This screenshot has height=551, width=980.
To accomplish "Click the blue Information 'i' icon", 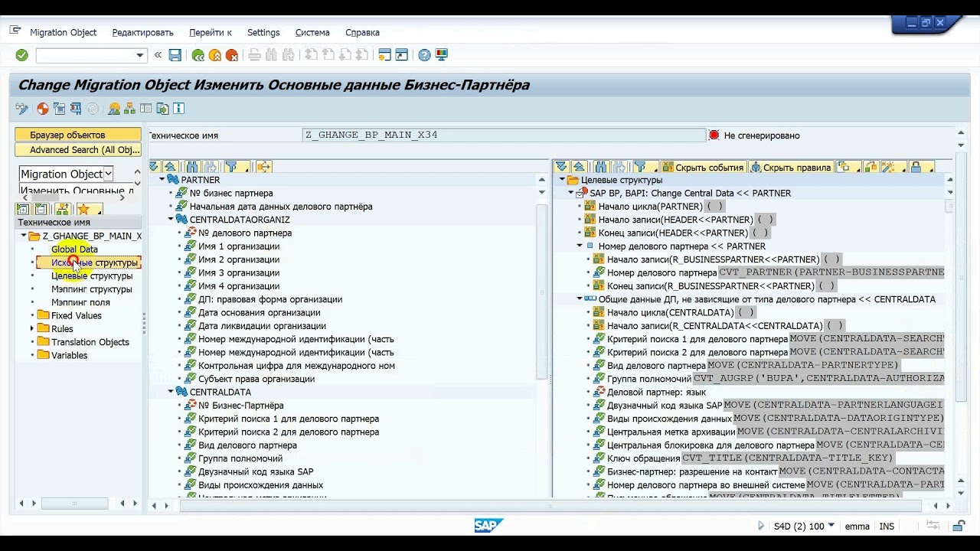I will coord(179,109).
